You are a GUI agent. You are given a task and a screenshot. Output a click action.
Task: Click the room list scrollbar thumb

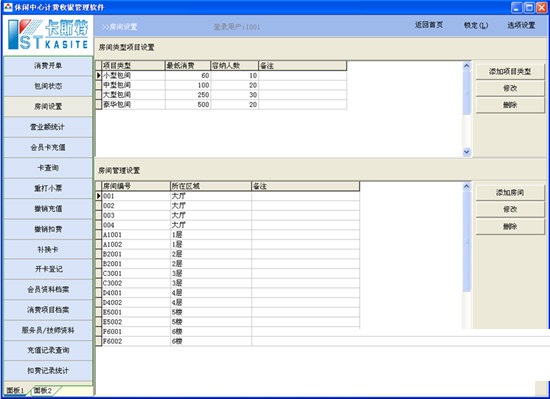(467, 242)
